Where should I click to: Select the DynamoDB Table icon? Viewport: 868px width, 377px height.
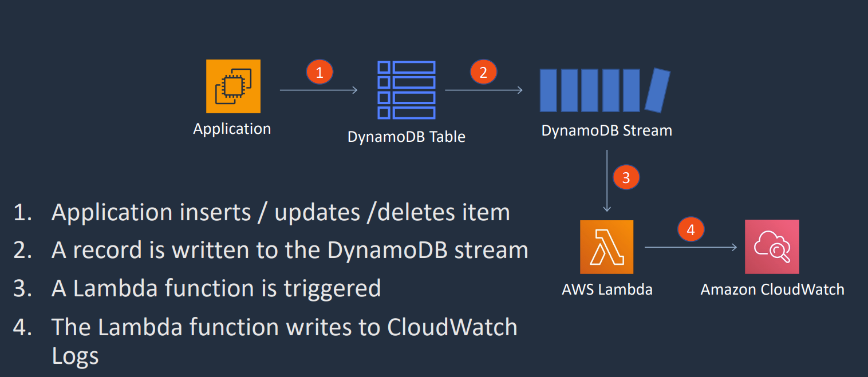pos(407,90)
